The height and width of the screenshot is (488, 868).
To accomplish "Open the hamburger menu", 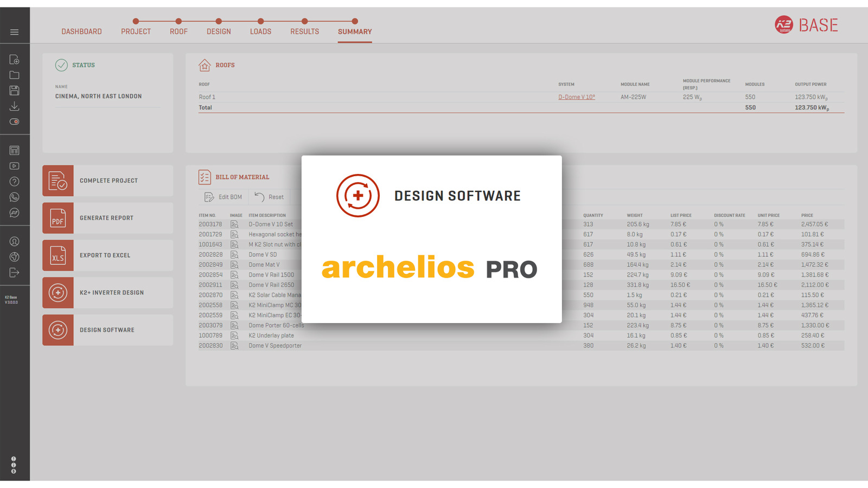I will (x=15, y=31).
